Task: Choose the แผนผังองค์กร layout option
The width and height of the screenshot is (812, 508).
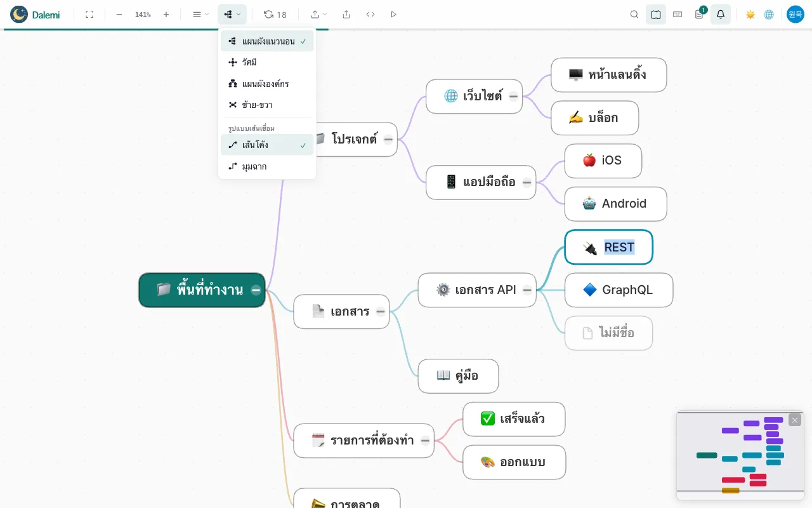Action: 267,84
